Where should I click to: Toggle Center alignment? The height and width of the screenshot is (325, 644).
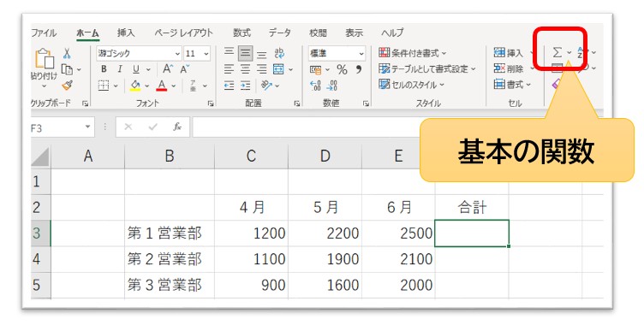pyautogui.click(x=245, y=69)
